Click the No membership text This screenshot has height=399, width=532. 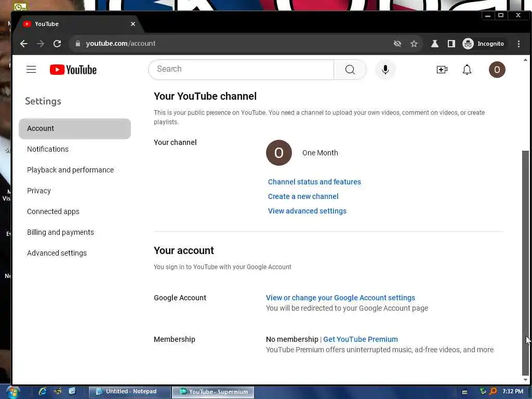coord(292,339)
